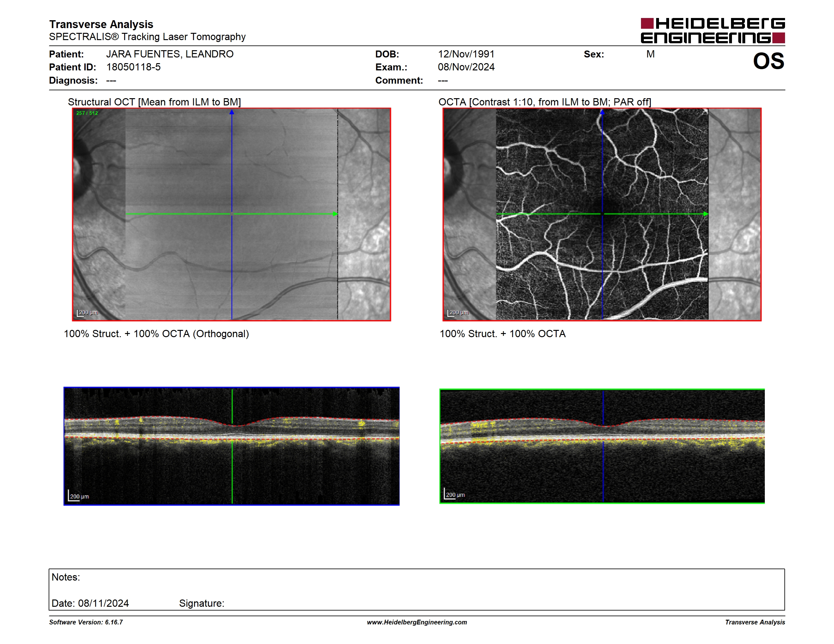Click the green arrowhead on the OCTA scan line
The image size is (834, 644).
pyautogui.click(x=706, y=214)
